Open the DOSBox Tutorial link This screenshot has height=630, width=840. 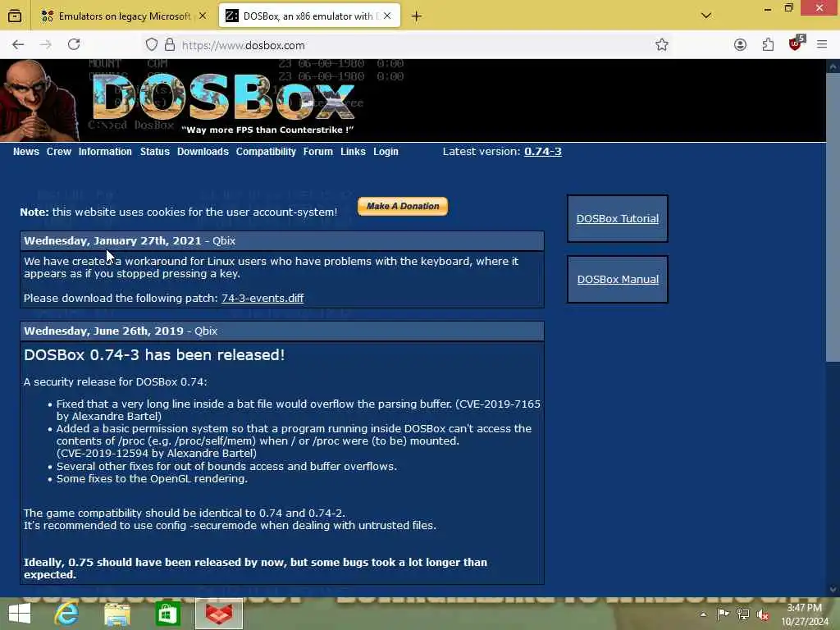(x=617, y=218)
